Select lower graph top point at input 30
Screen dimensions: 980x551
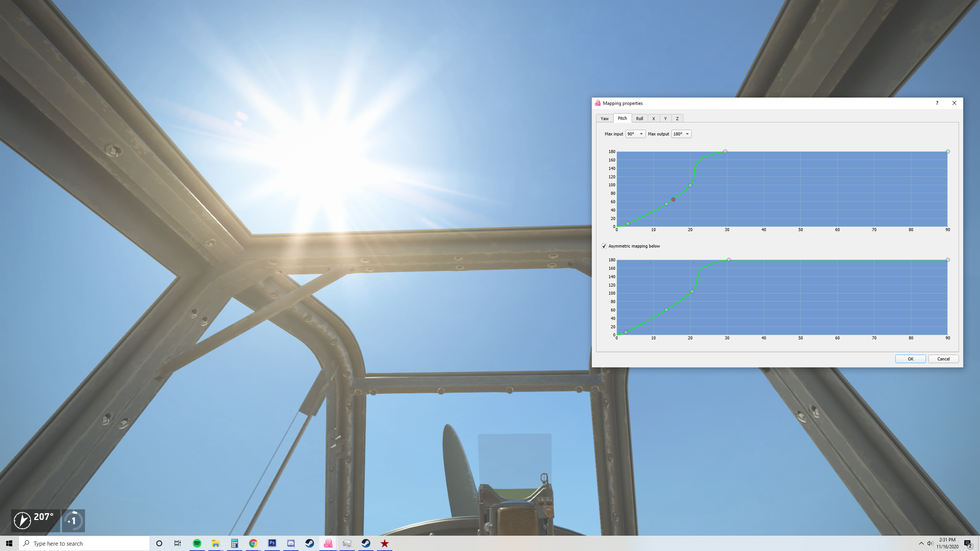coord(729,260)
